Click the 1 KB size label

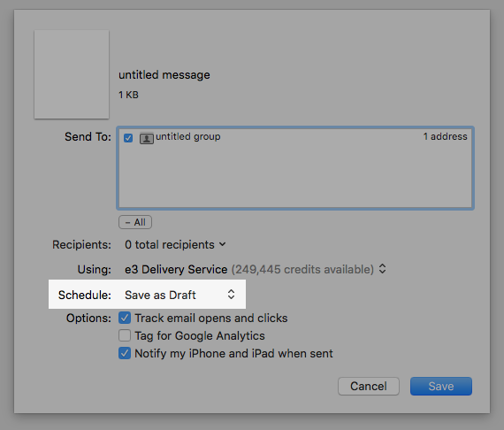pos(128,95)
